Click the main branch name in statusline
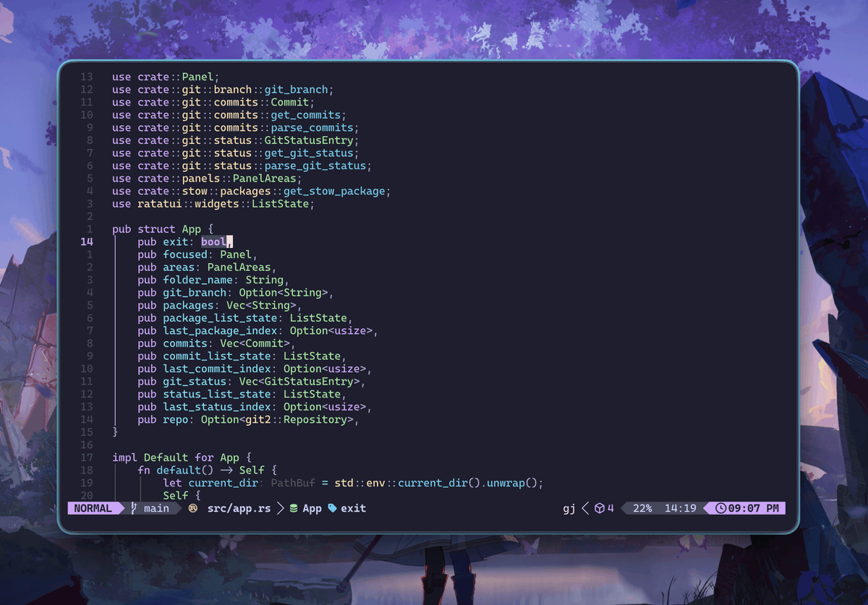 click(x=156, y=508)
